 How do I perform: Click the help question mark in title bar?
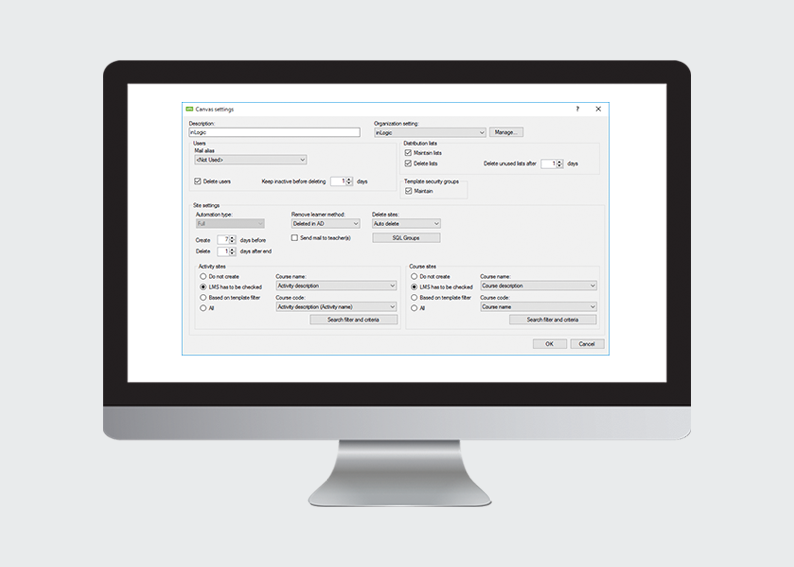[x=577, y=109]
